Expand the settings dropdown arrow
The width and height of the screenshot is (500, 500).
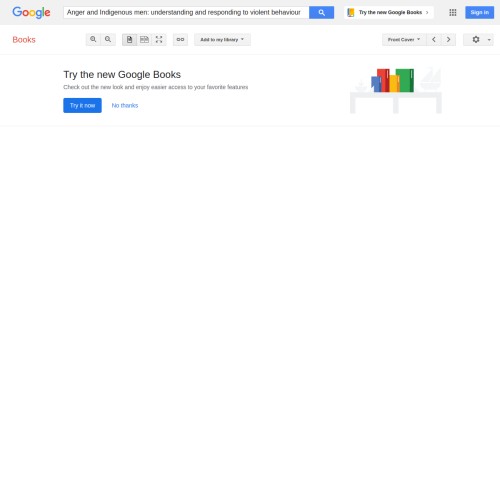(x=489, y=40)
